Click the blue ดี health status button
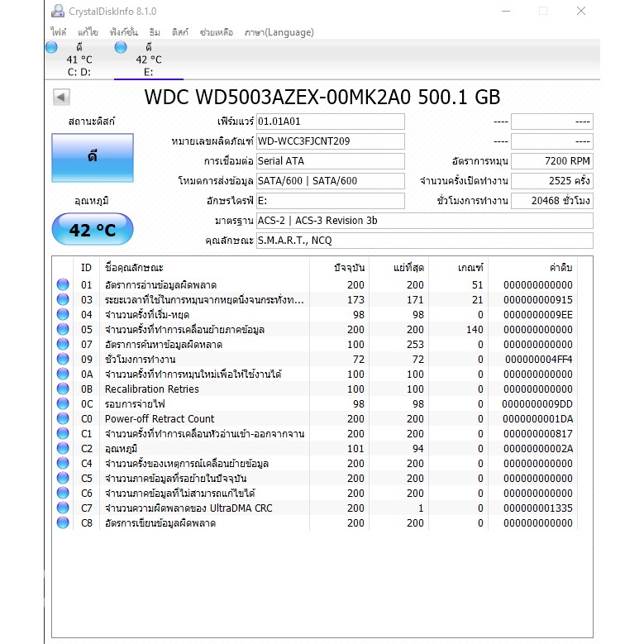This screenshot has height=644, width=644. (92, 158)
